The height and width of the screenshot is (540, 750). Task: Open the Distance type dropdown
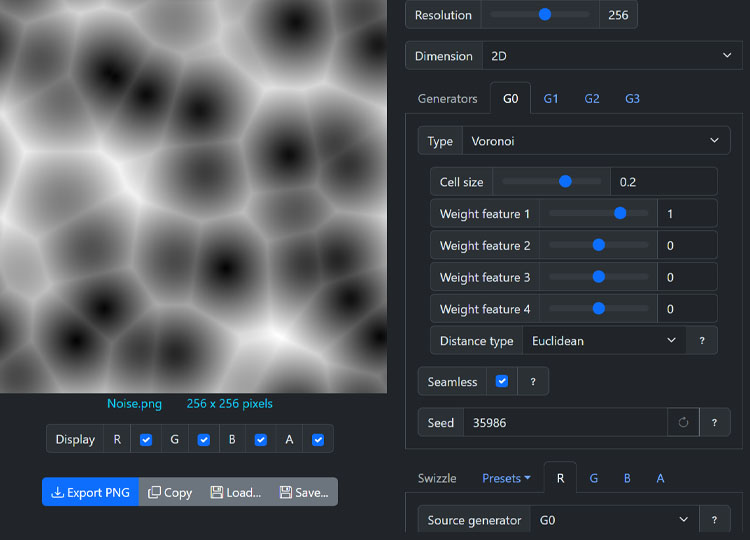pos(604,341)
